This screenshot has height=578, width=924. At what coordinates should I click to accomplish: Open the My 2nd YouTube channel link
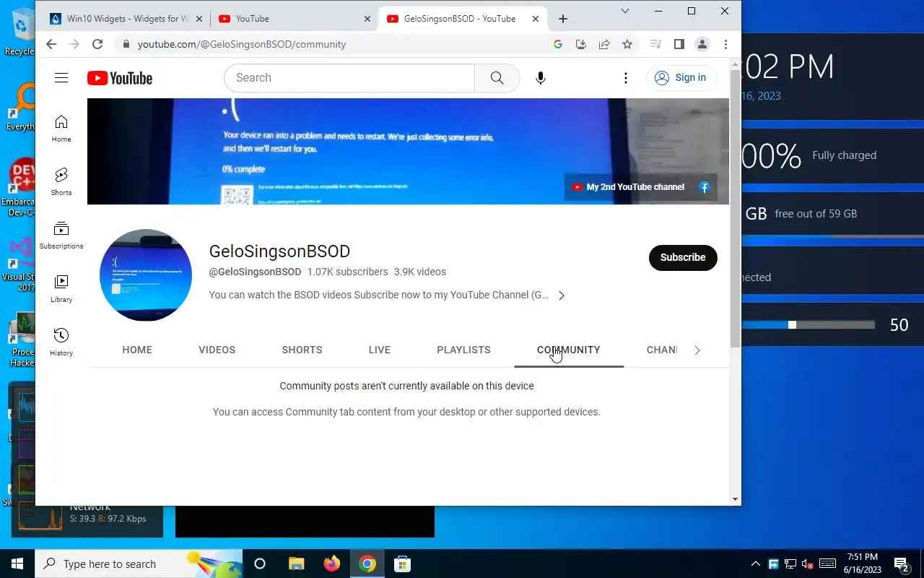click(x=629, y=187)
